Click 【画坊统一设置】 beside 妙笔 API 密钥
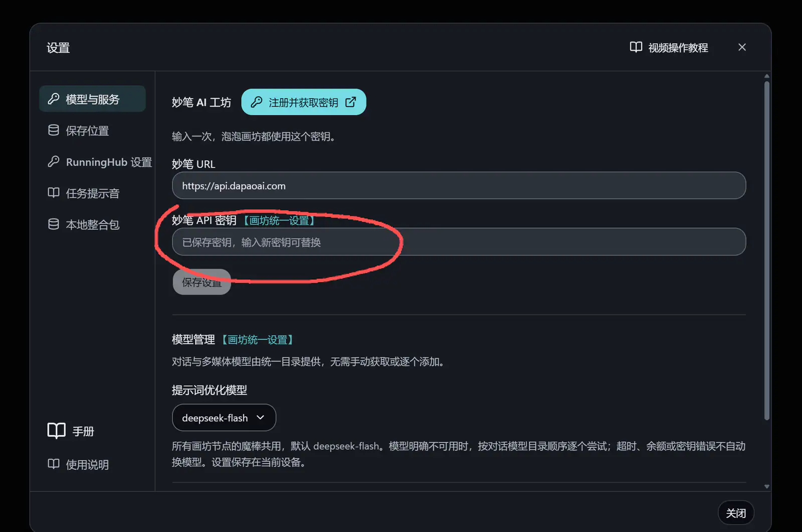The height and width of the screenshot is (532, 802). (x=279, y=220)
